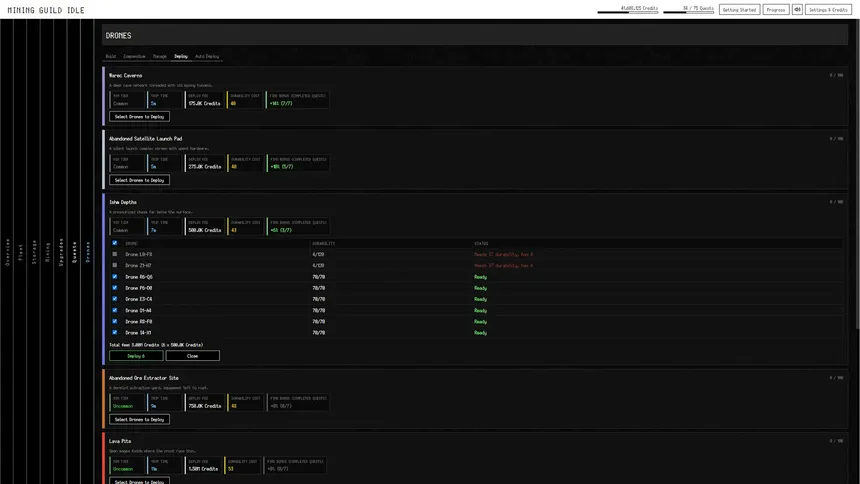Screen dimensions: 860x484
Task: Click the total fees summary line
Action: coord(156,345)
